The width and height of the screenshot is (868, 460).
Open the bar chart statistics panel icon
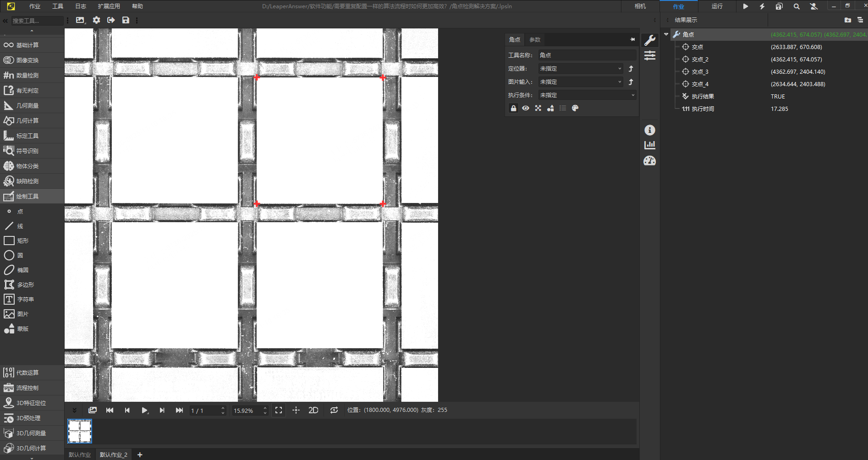point(649,145)
